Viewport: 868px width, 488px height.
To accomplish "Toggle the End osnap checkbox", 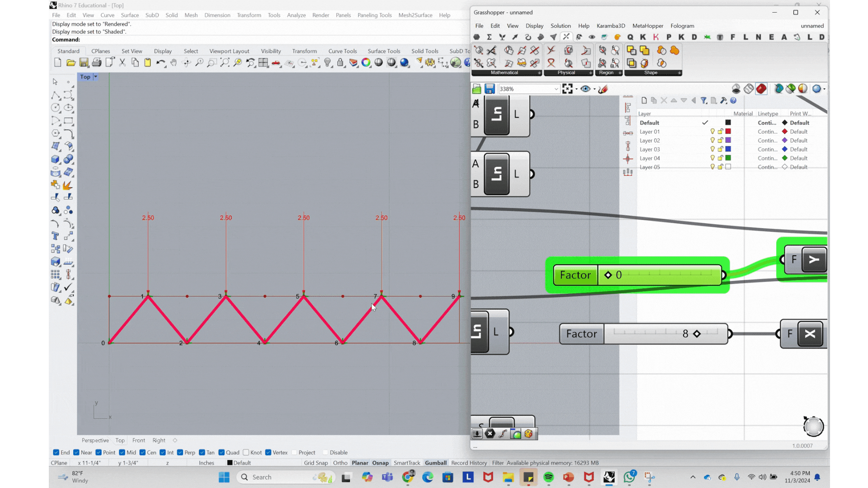I will point(56,452).
